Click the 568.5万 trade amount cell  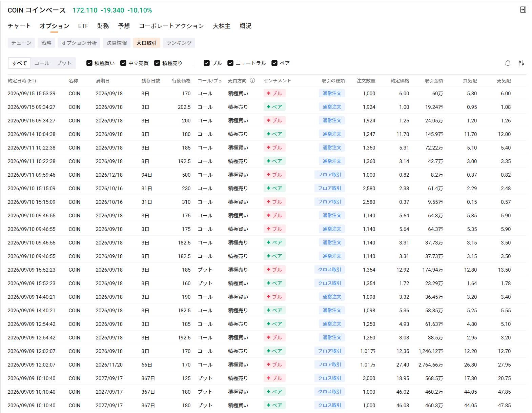click(x=434, y=378)
